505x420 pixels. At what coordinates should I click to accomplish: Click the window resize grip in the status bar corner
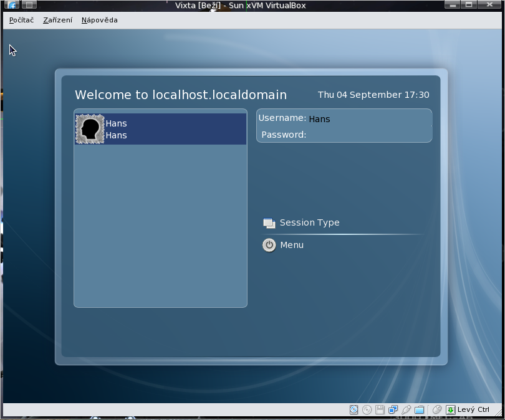[498, 412]
